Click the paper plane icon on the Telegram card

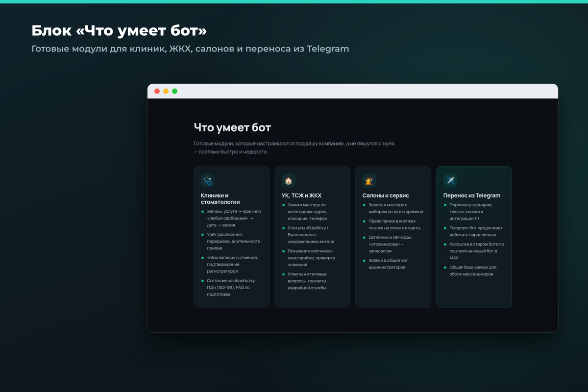point(450,180)
